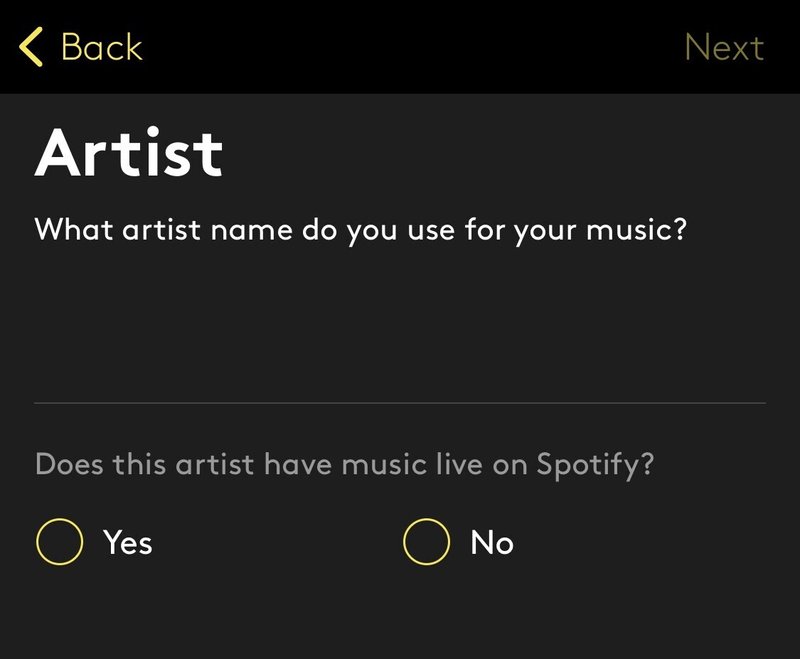Viewport: 800px width, 659px height.
Task: Tap the yellow back chevron arrow
Action: point(31,47)
